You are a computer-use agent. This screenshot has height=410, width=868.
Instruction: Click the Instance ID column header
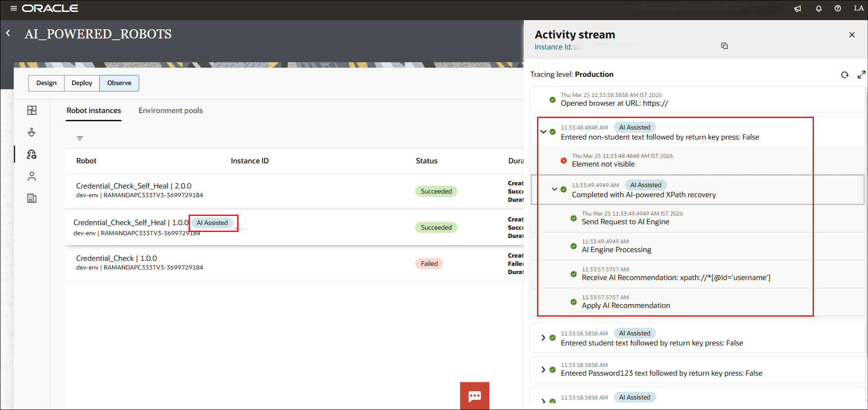250,161
